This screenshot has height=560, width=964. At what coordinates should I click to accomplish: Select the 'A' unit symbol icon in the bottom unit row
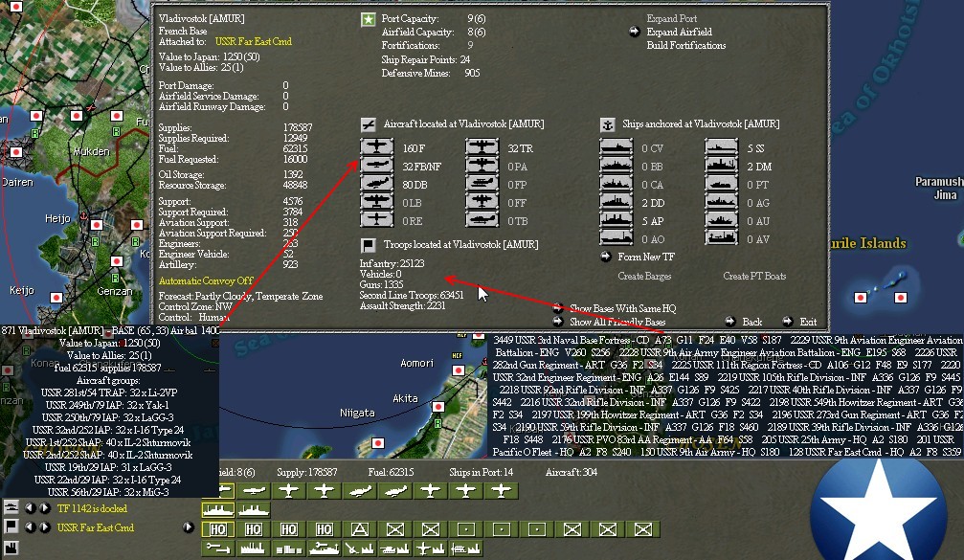360,528
